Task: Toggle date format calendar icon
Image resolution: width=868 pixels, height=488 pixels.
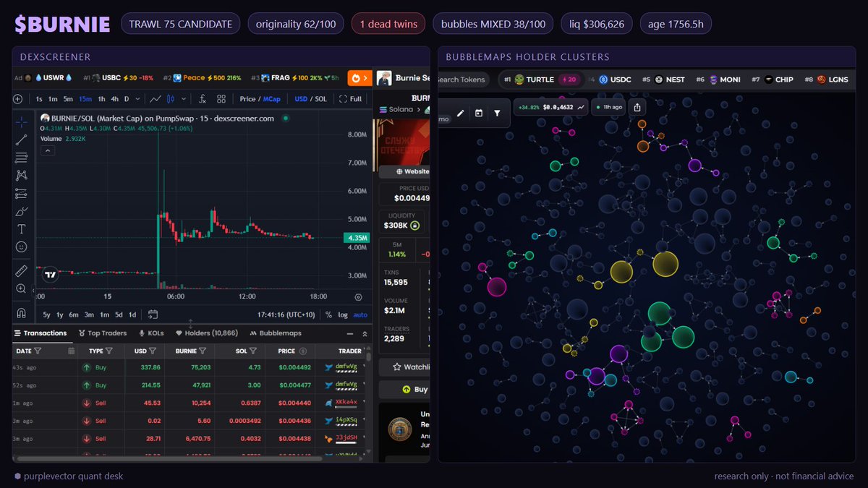Action: 71,351
